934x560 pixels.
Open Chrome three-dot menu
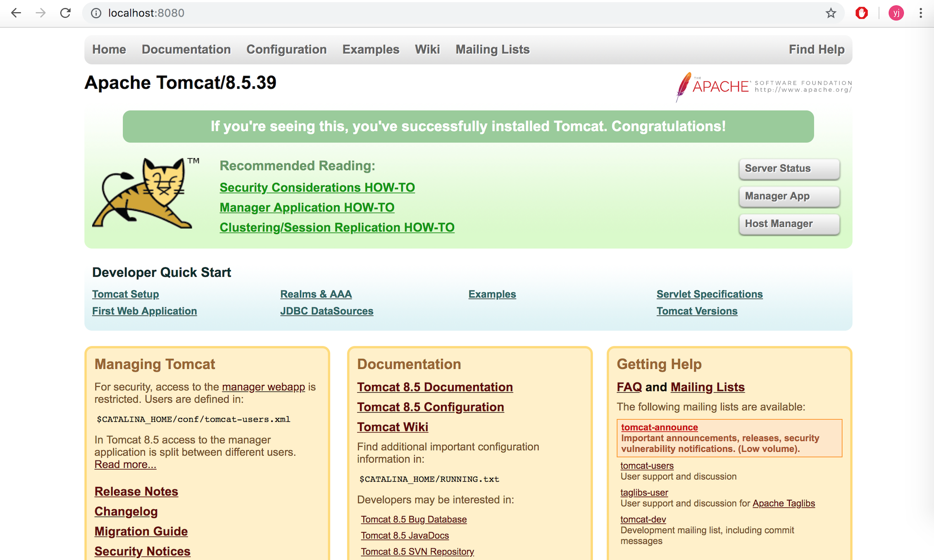coord(921,13)
